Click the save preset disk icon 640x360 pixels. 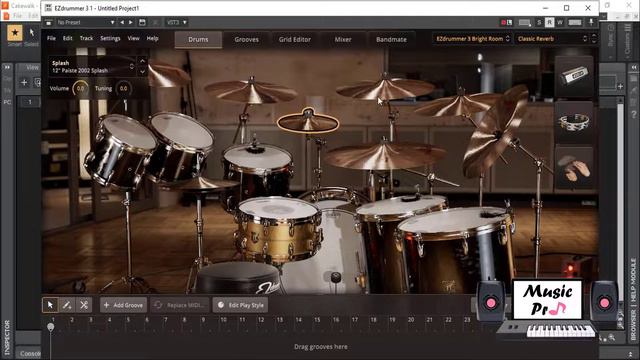click(x=142, y=22)
